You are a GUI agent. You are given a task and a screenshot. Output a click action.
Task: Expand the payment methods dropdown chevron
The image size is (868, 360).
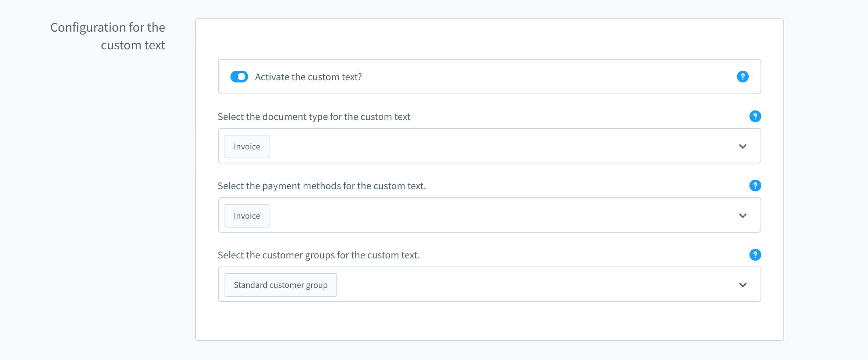pos(742,216)
